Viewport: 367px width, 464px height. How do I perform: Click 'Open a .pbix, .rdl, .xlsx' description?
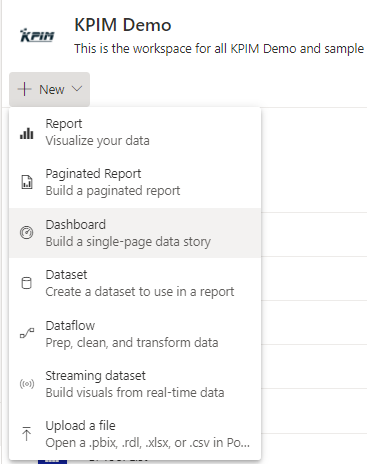147,443
